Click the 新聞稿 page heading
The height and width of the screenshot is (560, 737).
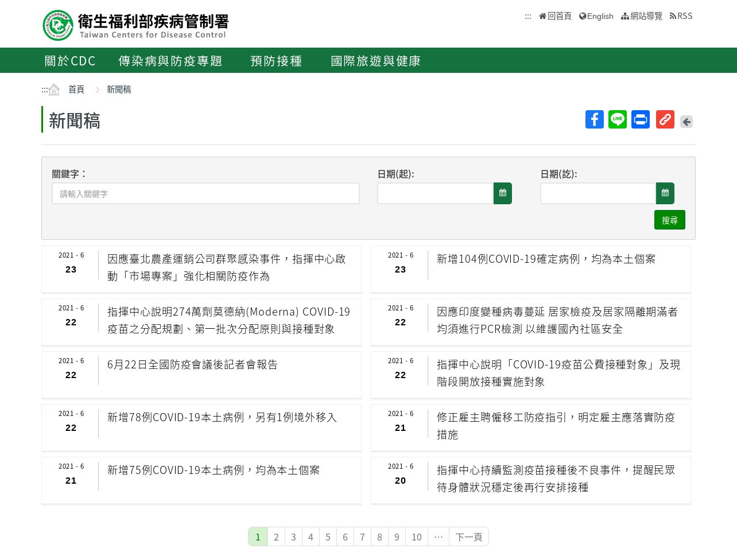(x=75, y=120)
